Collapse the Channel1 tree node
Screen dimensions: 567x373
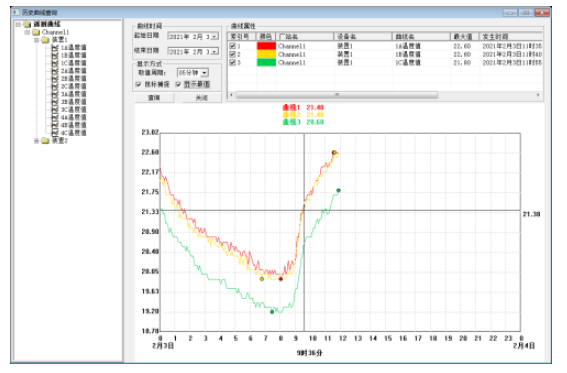click(27, 32)
